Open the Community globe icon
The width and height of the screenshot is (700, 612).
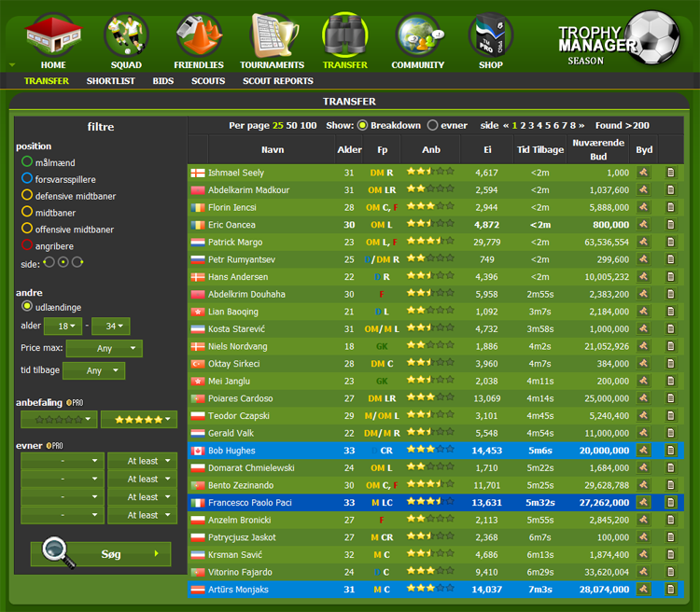click(417, 36)
